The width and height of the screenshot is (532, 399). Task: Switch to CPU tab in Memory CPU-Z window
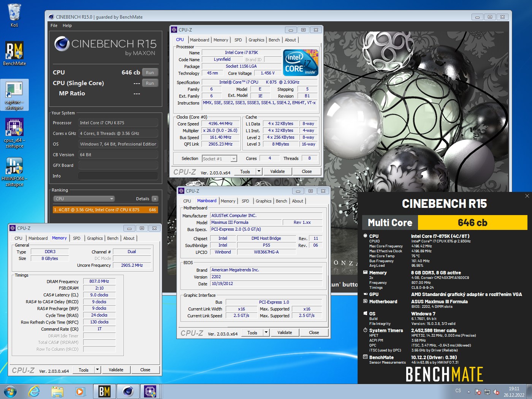pos(18,238)
